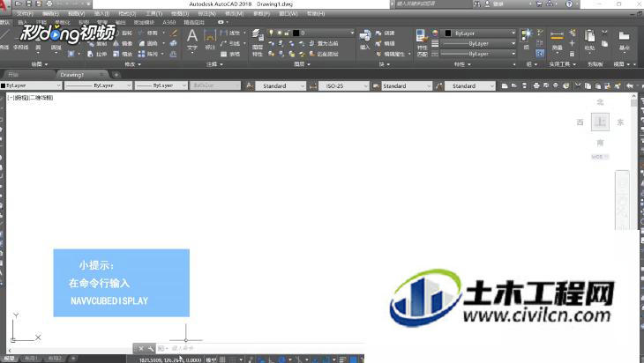Toggle the grid display status bar button

222,359
